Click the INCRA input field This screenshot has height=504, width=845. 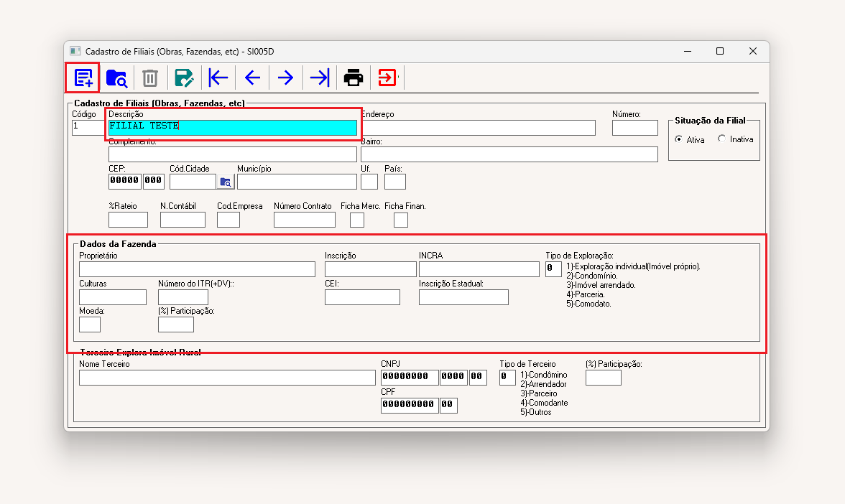pos(479,269)
